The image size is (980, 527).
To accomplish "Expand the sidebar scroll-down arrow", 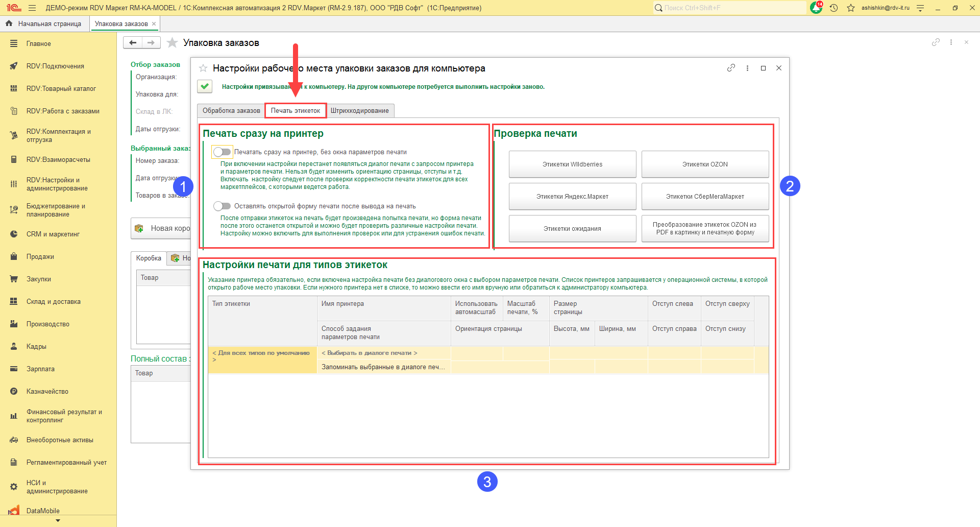I will pos(58,521).
